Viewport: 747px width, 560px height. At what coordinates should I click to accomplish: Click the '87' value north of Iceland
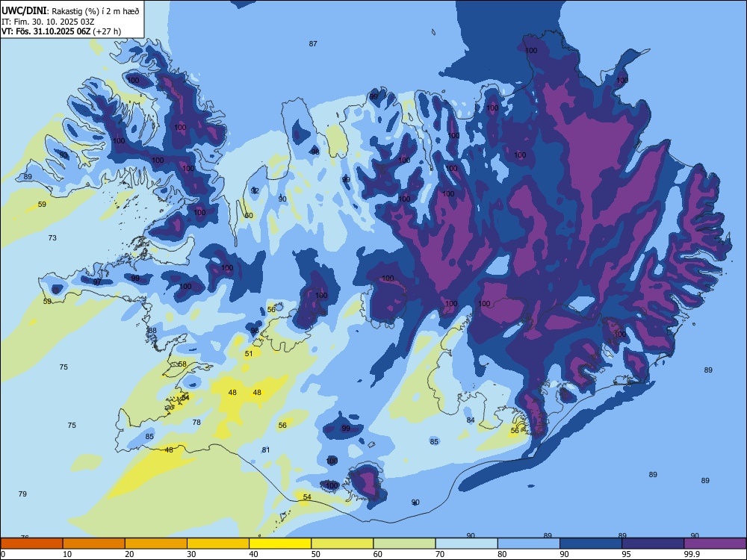point(313,44)
